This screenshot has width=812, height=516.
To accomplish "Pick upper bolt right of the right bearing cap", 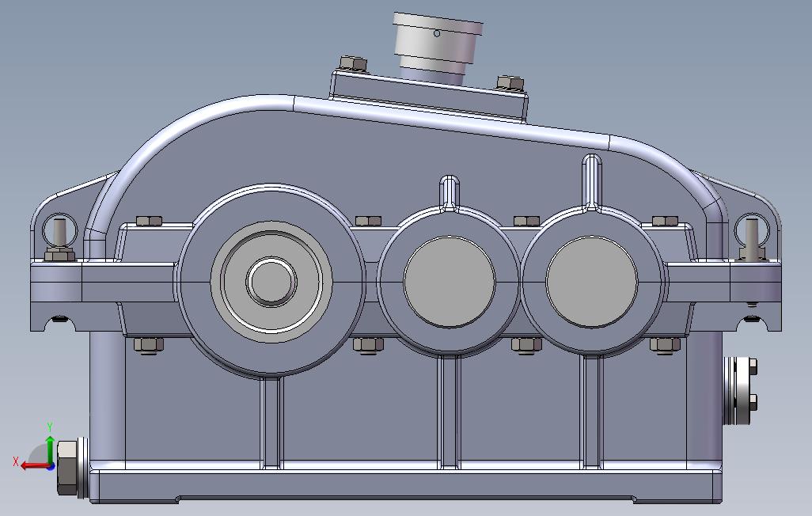I will coord(665,222).
